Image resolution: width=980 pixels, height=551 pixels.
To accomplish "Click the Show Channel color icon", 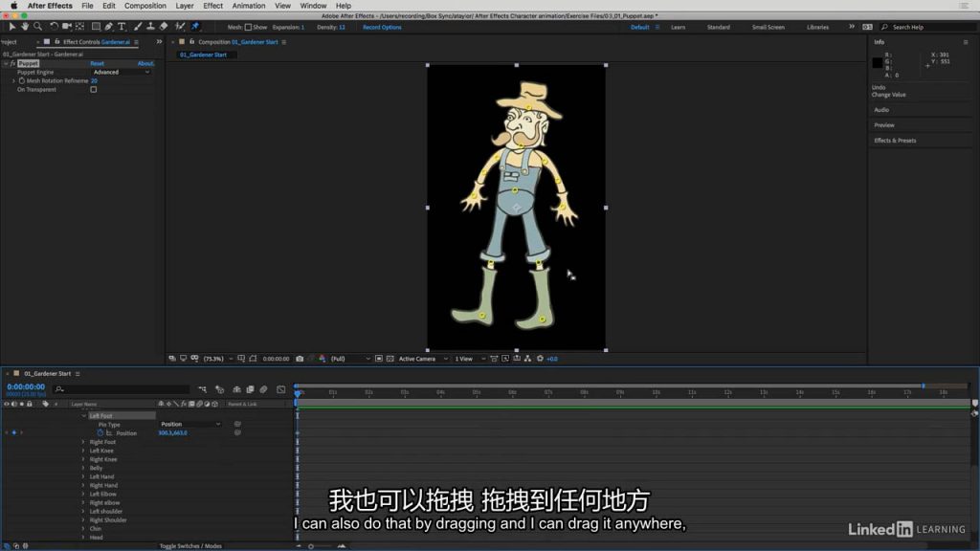I will click(322, 359).
